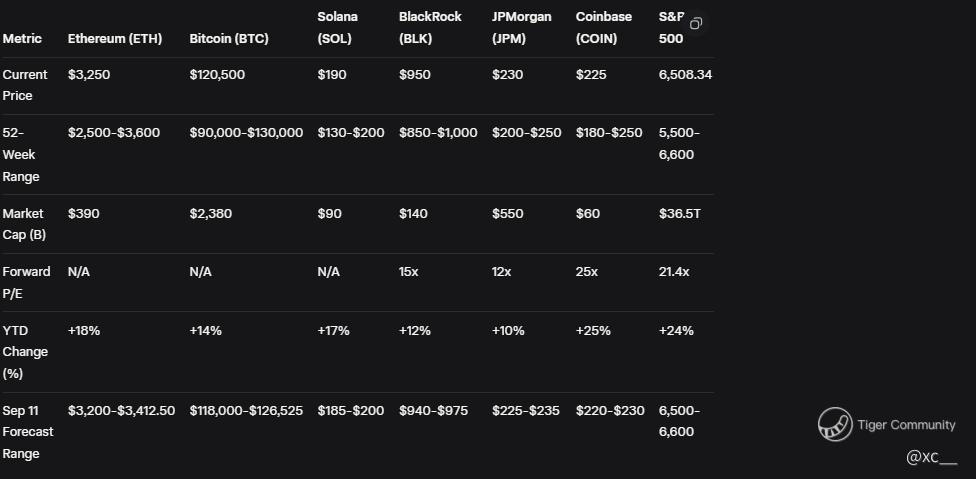
Task: Click the BlackRock (BLK) column header
Action: [430, 28]
